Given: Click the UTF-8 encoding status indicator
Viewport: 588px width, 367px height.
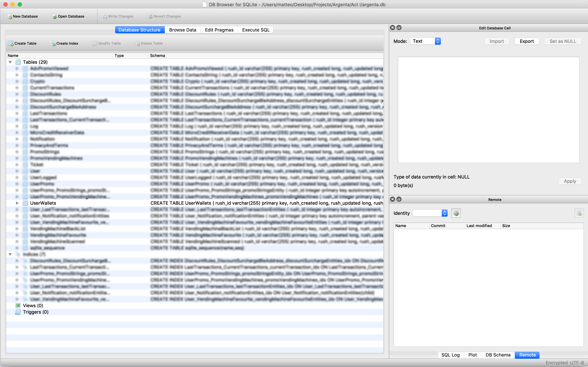Looking at the screenshot, I should 577,363.
